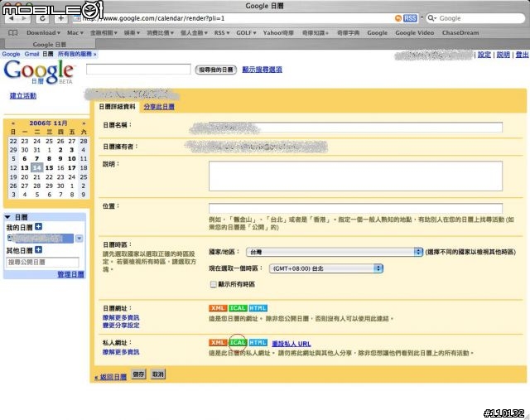Image resolution: width=530 pixels, height=420 pixels.
Task: Open ChaseDream bookmark
Action: [x=460, y=33]
